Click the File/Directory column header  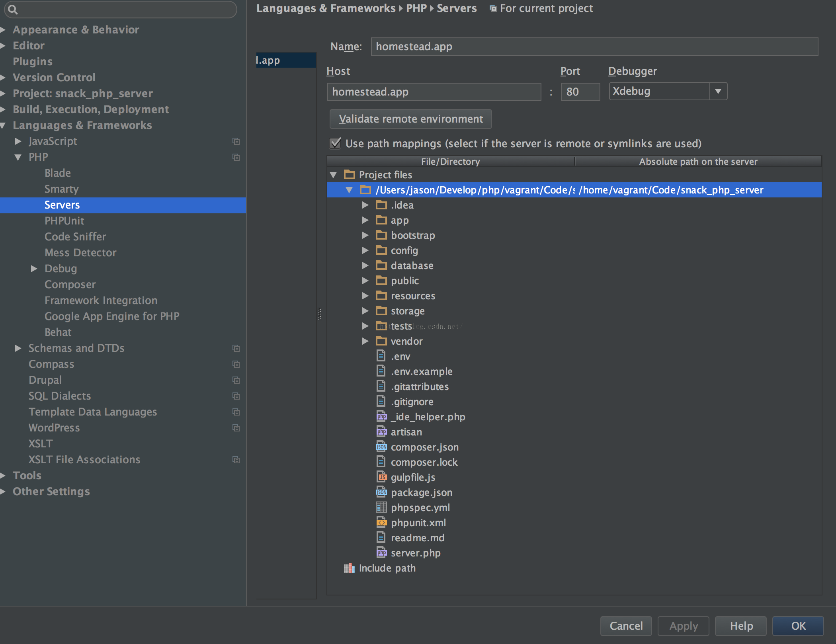[x=451, y=161]
